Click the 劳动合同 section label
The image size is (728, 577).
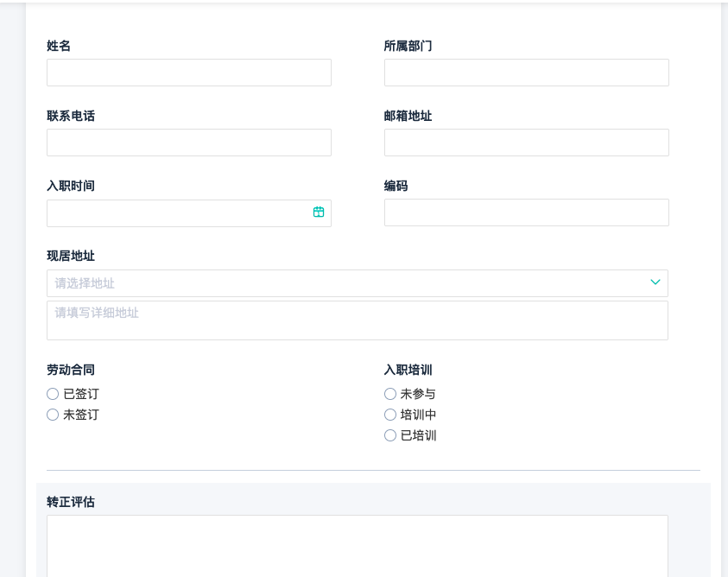[x=71, y=370]
